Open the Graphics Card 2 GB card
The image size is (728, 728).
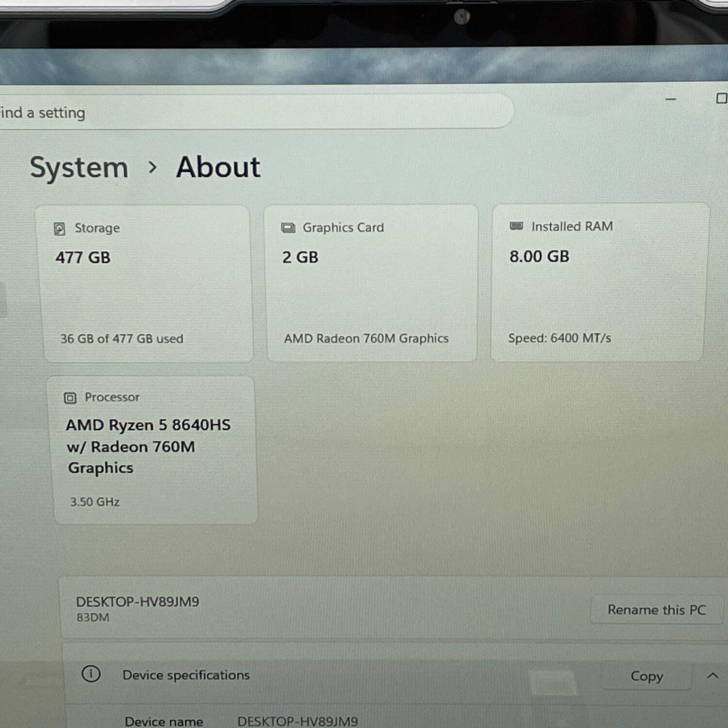pos(371,283)
